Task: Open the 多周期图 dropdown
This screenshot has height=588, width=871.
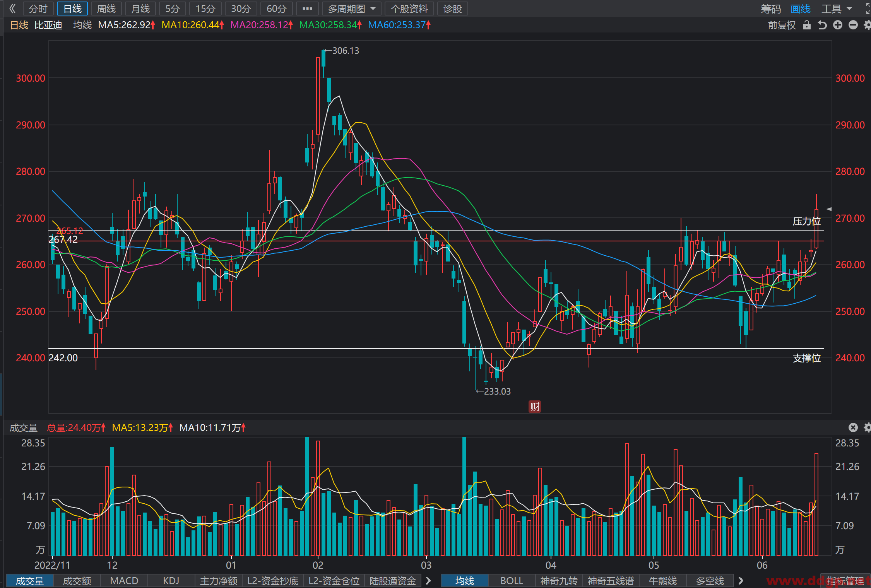Action: (351, 9)
